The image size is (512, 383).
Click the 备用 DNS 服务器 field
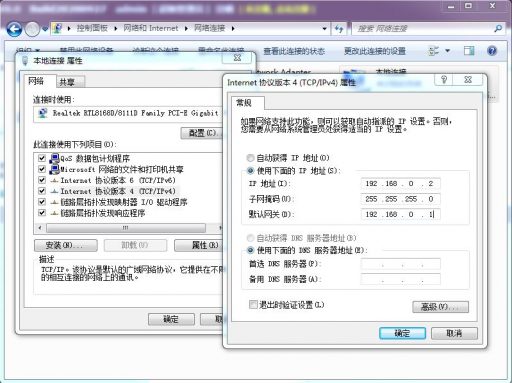(400, 279)
